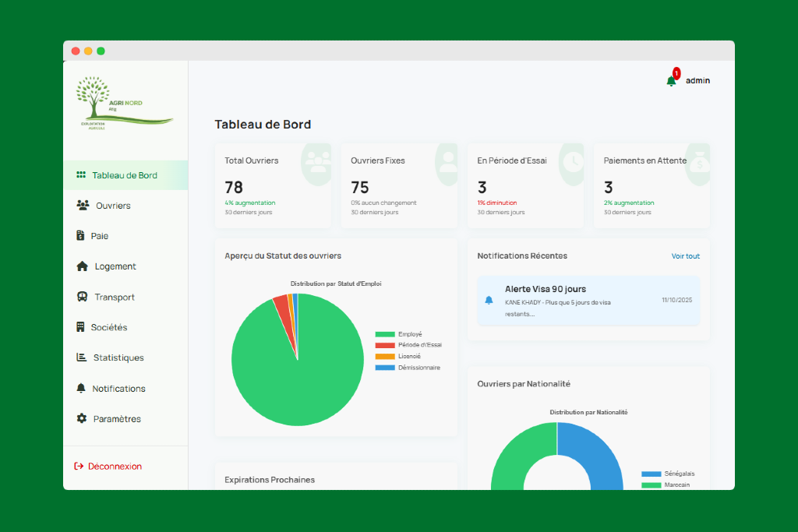Click the Logement house icon
Screen dimensions: 798x532
pyautogui.click(x=83, y=266)
